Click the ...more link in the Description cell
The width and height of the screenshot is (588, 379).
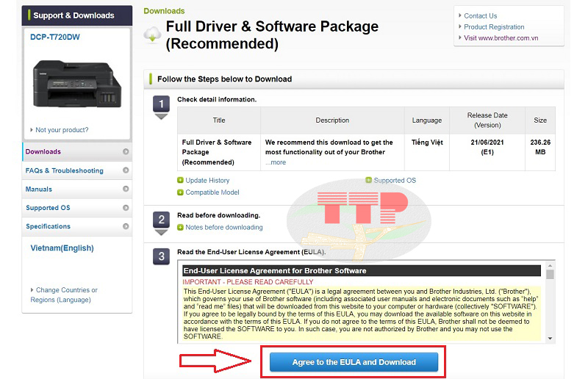click(276, 162)
